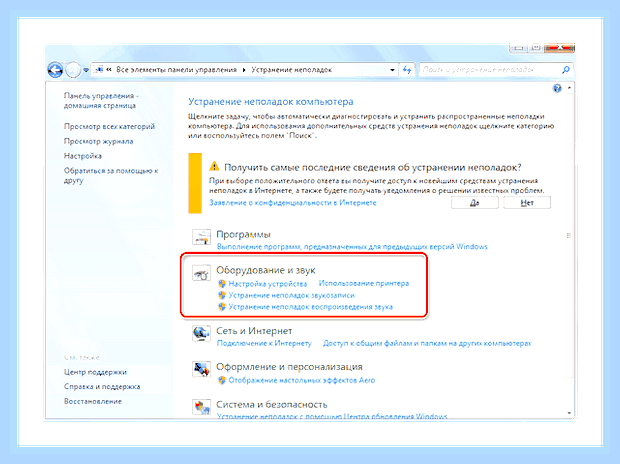This screenshot has width=620, height=464.
Task: Select 'Устранение неполадок' breadcrumb segment
Action: (292, 70)
